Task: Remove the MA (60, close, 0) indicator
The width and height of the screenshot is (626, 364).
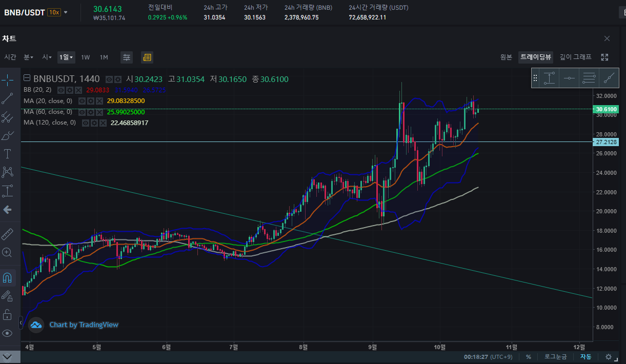Action: (99, 112)
